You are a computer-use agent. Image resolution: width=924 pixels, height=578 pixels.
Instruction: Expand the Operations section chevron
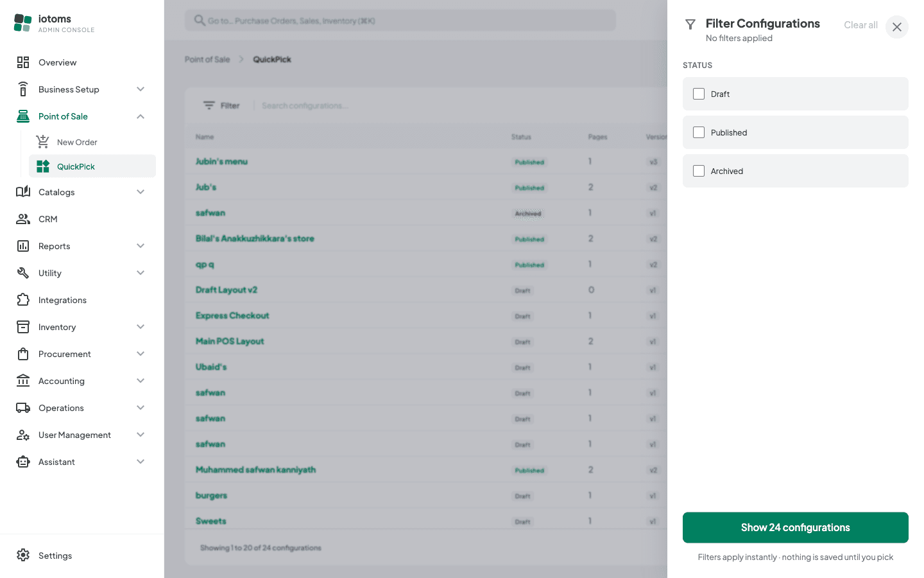pos(141,408)
